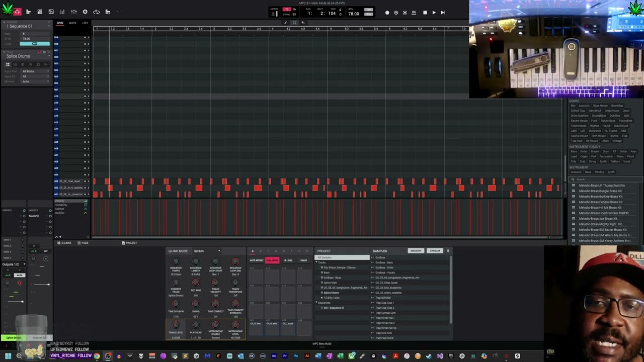Image resolution: width=644 pixels, height=362 pixels.
Task: Switch to the Grid editor tab
Action: click(x=60, y=23)
